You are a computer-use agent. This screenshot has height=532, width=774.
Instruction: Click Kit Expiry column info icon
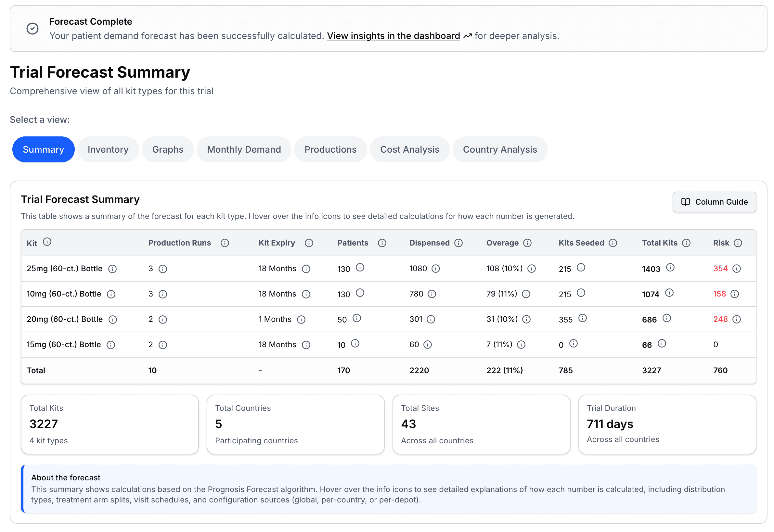coord(309,243)
